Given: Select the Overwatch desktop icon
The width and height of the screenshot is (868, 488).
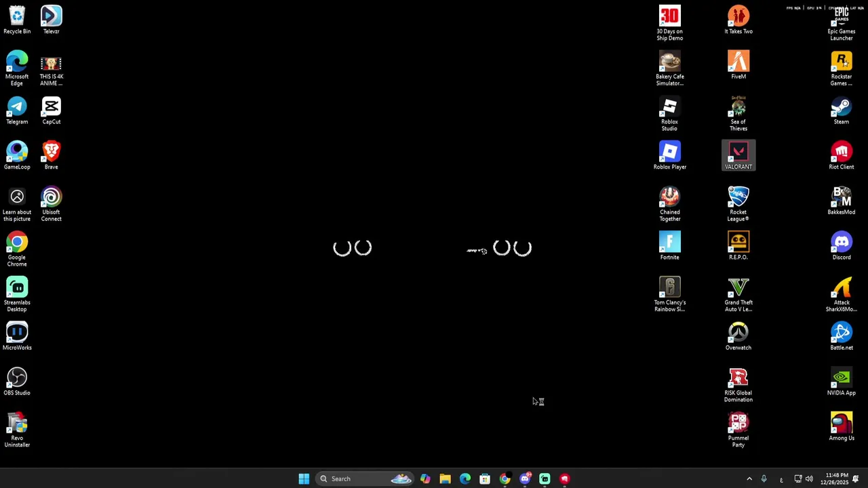Looking at the screenshot, I should (738, 336).
